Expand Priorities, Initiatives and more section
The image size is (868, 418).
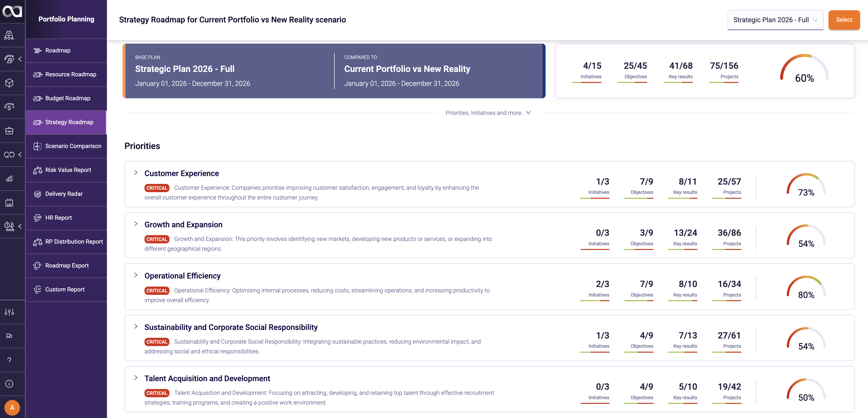click(488, 113)
